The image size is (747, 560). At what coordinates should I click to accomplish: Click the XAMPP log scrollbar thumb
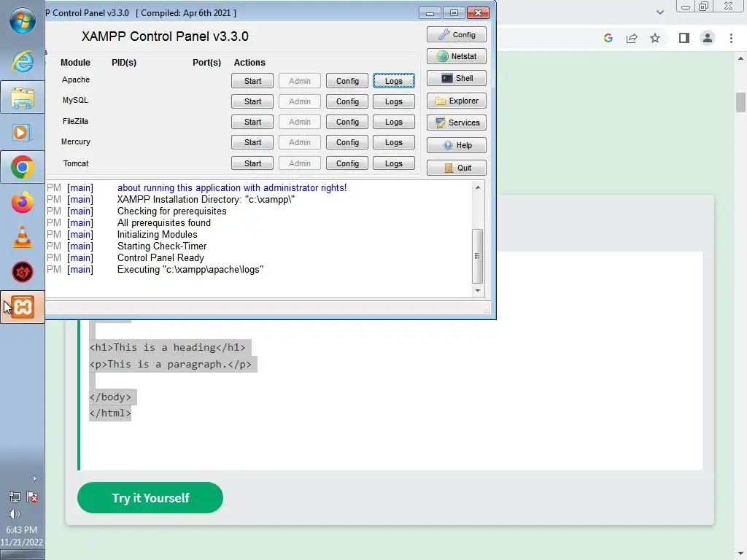pyautogui.click(x=478, y=256)
